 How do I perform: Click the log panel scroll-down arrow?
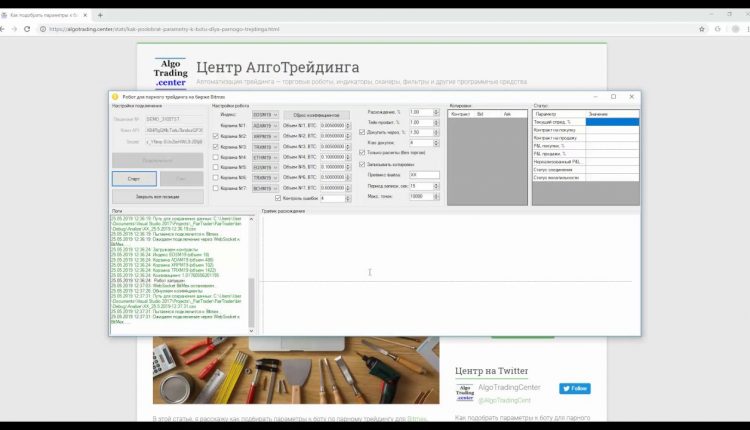[x=251, y=331]
